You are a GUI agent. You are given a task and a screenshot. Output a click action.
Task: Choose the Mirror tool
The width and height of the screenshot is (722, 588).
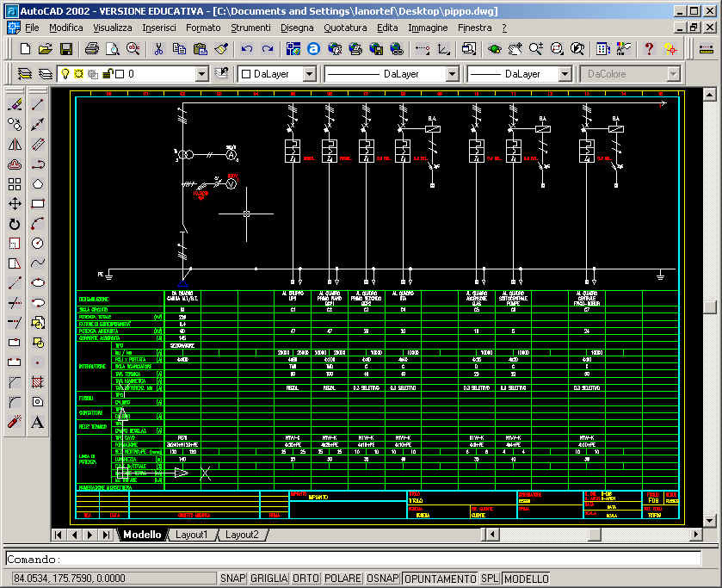click(15, 145)
